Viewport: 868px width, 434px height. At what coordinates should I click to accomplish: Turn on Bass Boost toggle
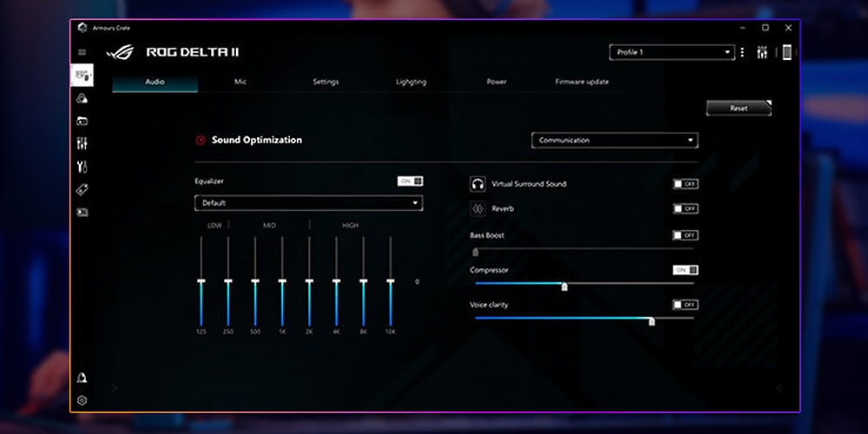point(686,235)
